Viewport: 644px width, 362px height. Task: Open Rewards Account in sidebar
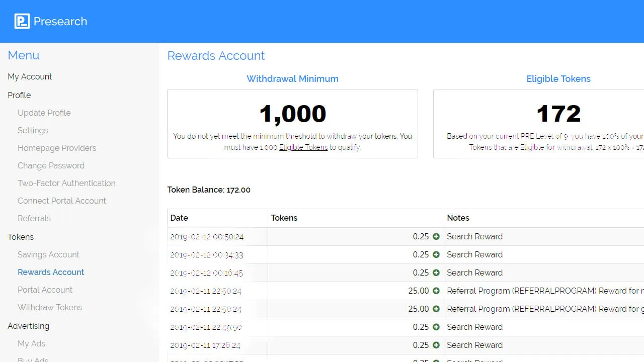pos(51,272)
